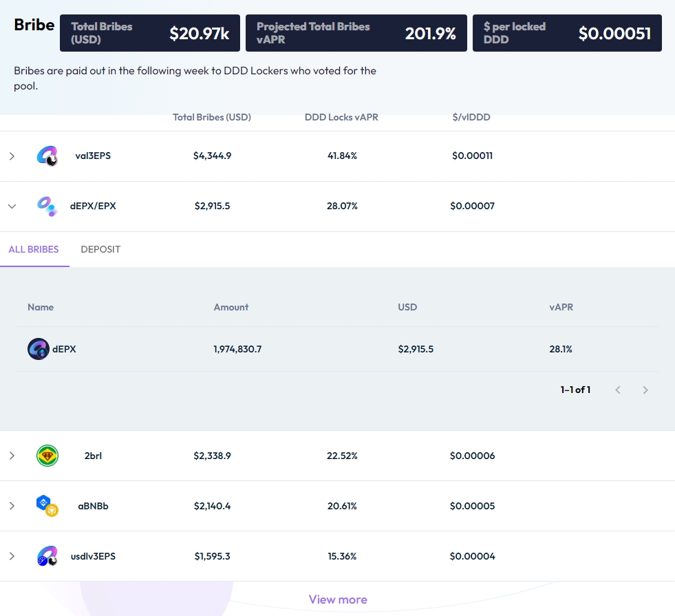Viewport: 675px width, 616px height.
Task: Switch to the Deposit tab
Action: tap(100, 250)
